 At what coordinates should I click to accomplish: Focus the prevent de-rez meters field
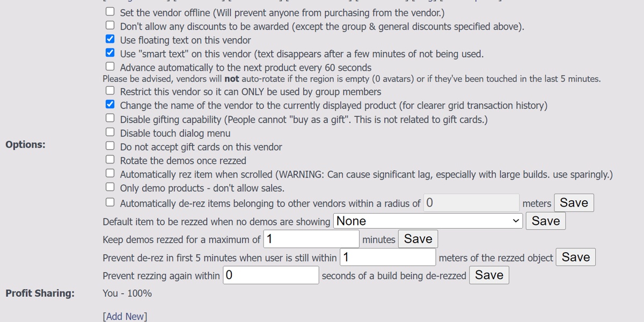[x=388, y=257]
